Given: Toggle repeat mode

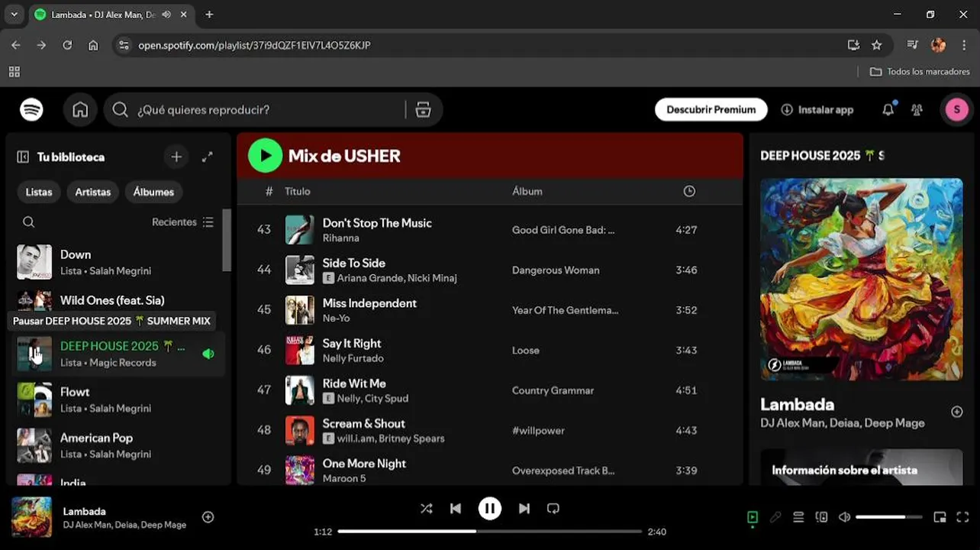Looking at the screenshot, I should click(x=553, y=509).
